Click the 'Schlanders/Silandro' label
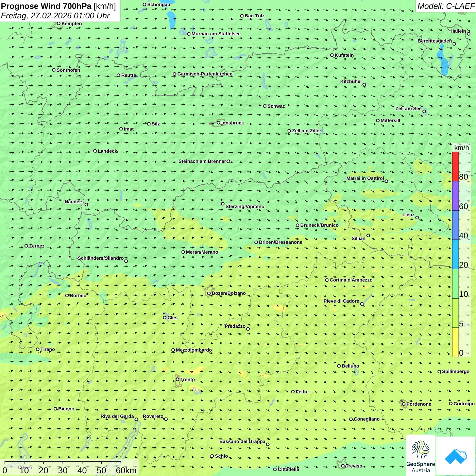The image size is (476, 476). (x=101, y=258)
